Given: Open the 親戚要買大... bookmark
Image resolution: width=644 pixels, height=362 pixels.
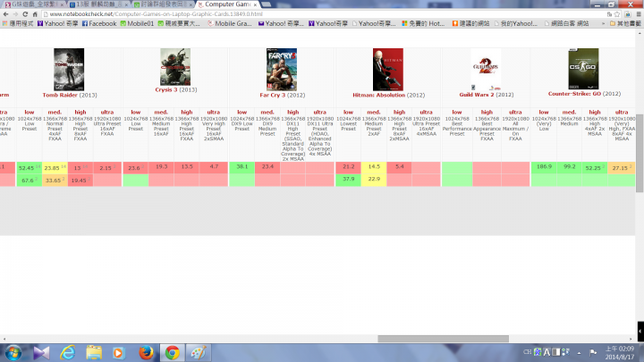Looking at the screenshot, I should (x=179, y=24).
